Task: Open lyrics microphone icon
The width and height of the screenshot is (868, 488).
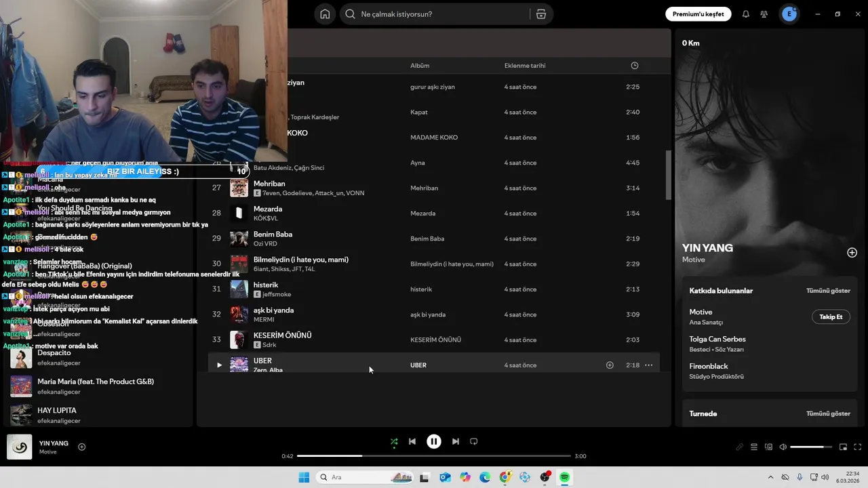Action: coord(740,447)
